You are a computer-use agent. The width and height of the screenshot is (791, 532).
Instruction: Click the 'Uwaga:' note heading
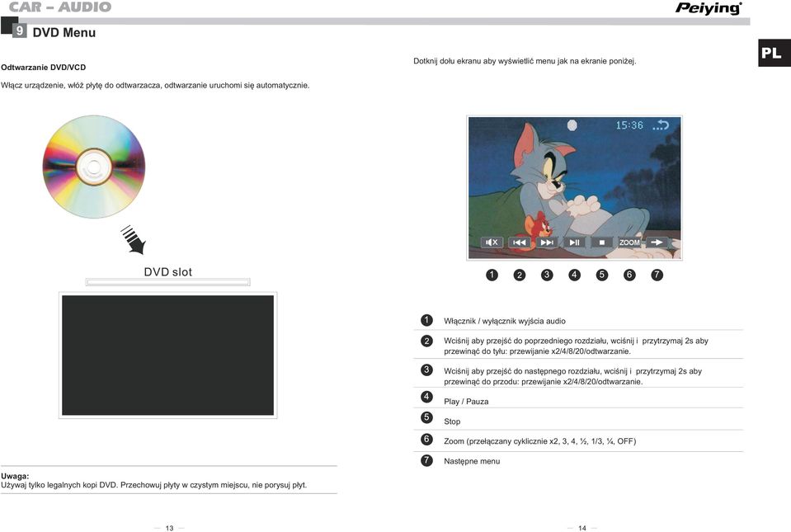click(x=15, y=476)
